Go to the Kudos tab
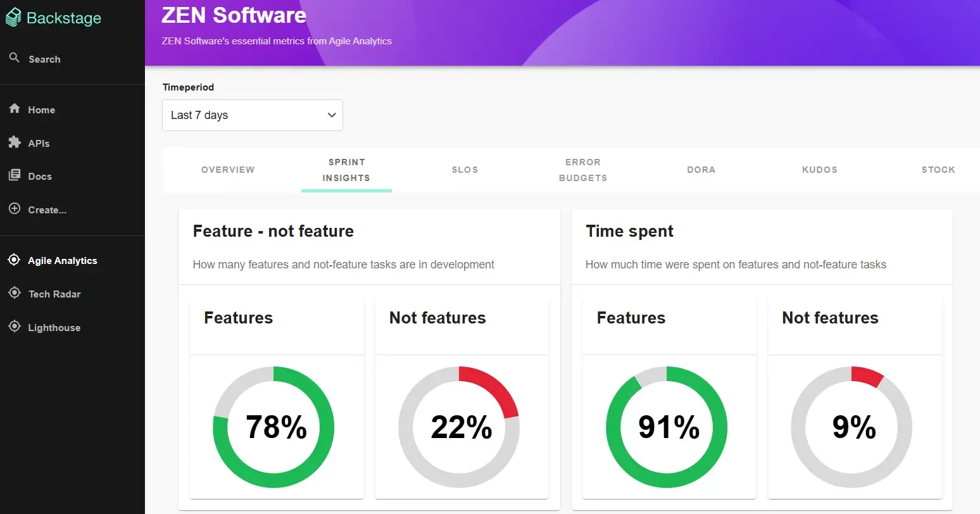980x514 pixels. point(820,170)
